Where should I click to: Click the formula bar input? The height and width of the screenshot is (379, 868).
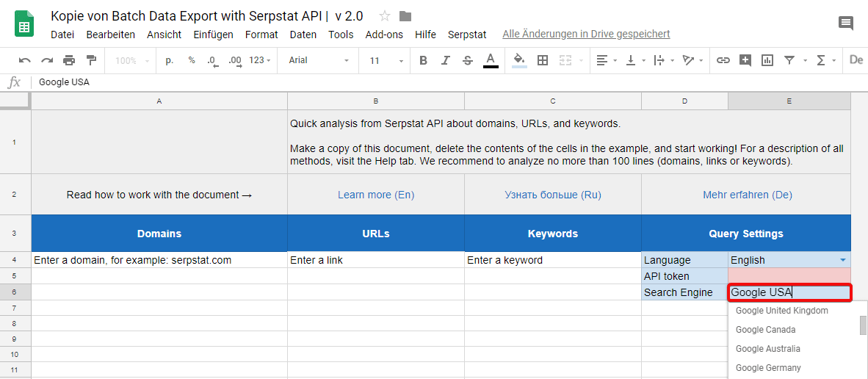tap(449, 82)
